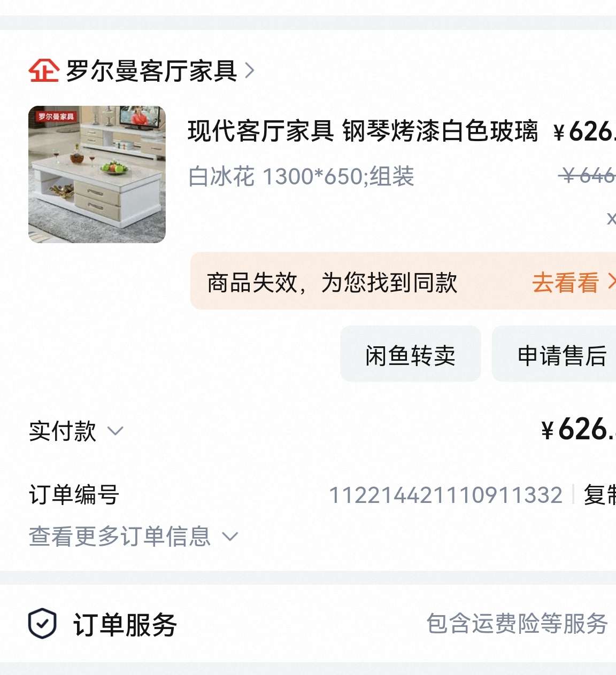Click the chevron beside 实付款

(x=115, y=431)
